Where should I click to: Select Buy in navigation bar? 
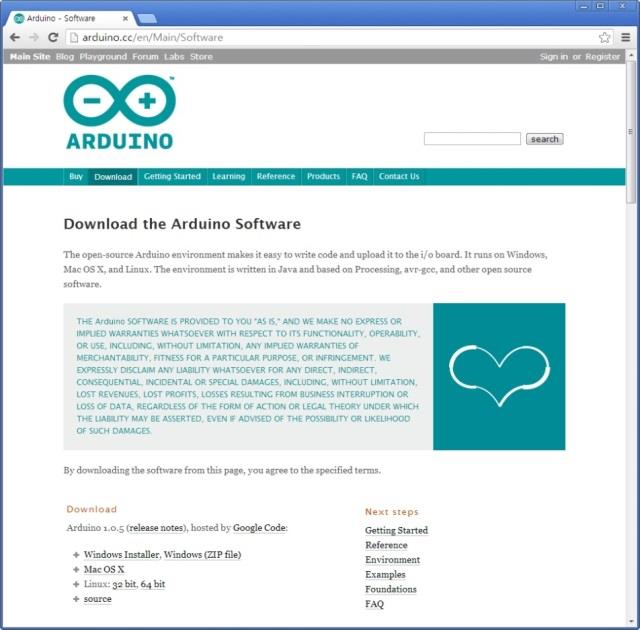click(76, 176)
